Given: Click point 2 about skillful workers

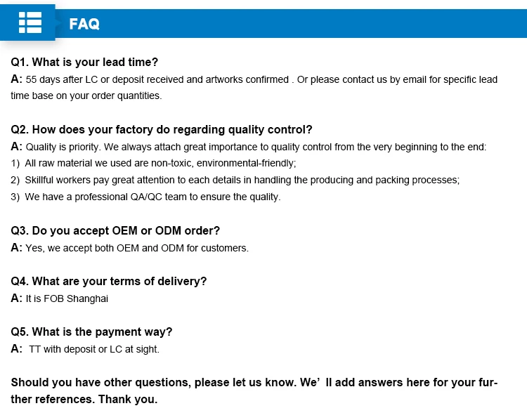Looking at the screenshot, I should (235, 180).
